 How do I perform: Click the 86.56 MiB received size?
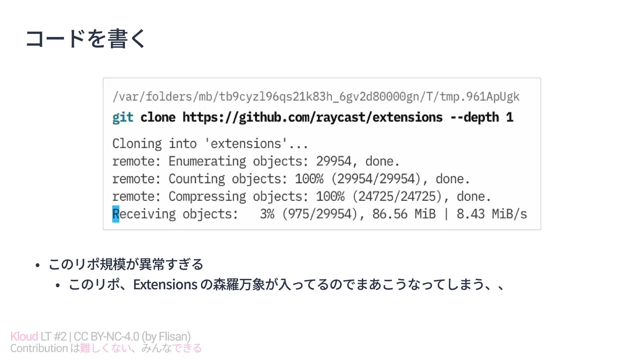(404, 214)
